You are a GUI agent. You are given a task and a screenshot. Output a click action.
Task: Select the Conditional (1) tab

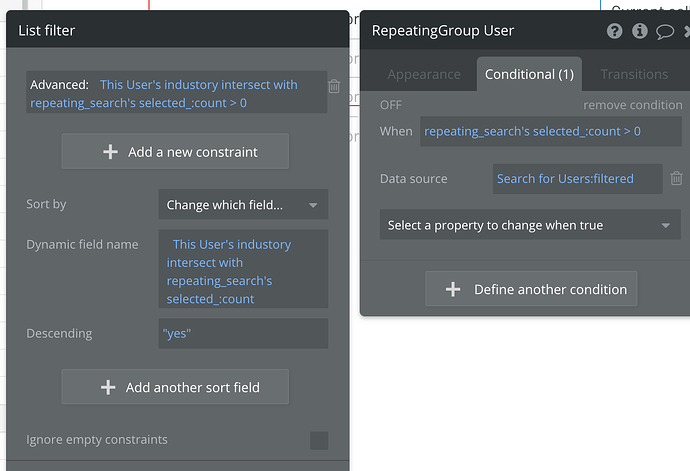[x=529, y=74]
